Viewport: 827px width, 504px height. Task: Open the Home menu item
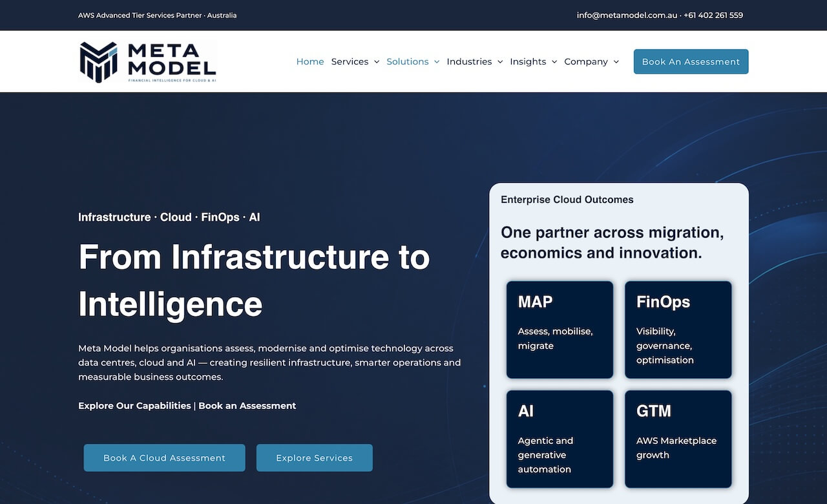pos(310,61)
